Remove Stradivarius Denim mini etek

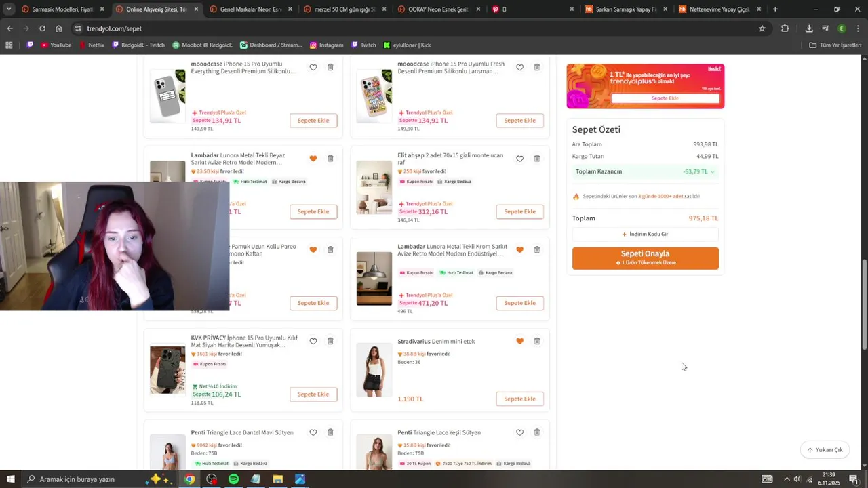tap(537, 341)
